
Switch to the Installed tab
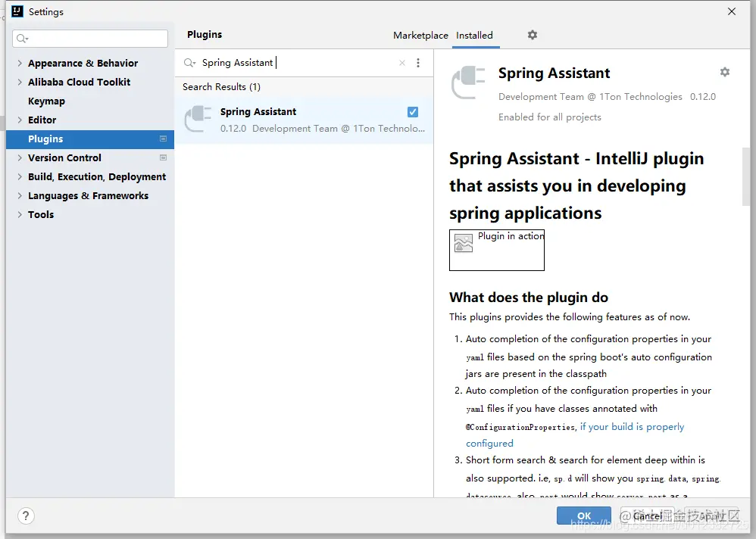(x=474, y=35)
